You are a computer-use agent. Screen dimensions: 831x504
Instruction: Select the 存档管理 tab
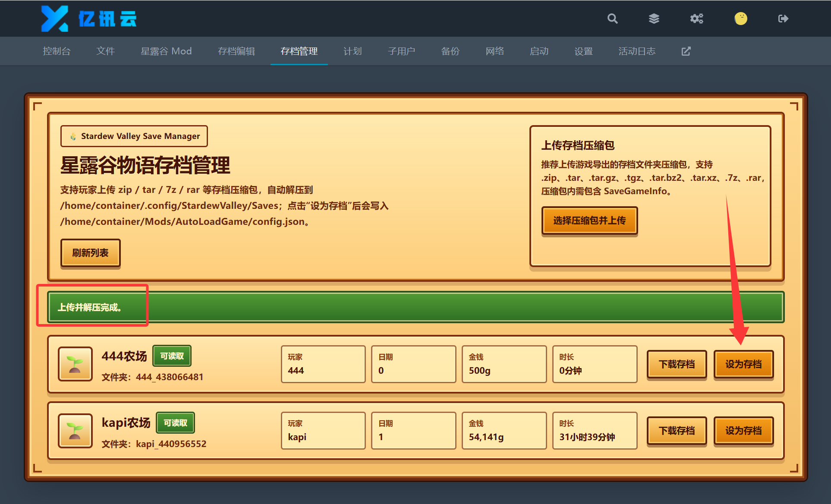pyautogui.click(x=299, y=51)
